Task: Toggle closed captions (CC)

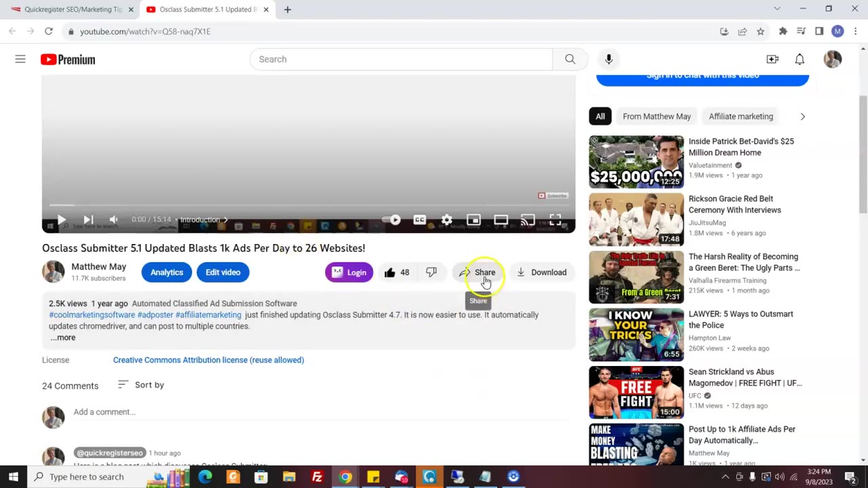Action: click(x=420, y=220)
